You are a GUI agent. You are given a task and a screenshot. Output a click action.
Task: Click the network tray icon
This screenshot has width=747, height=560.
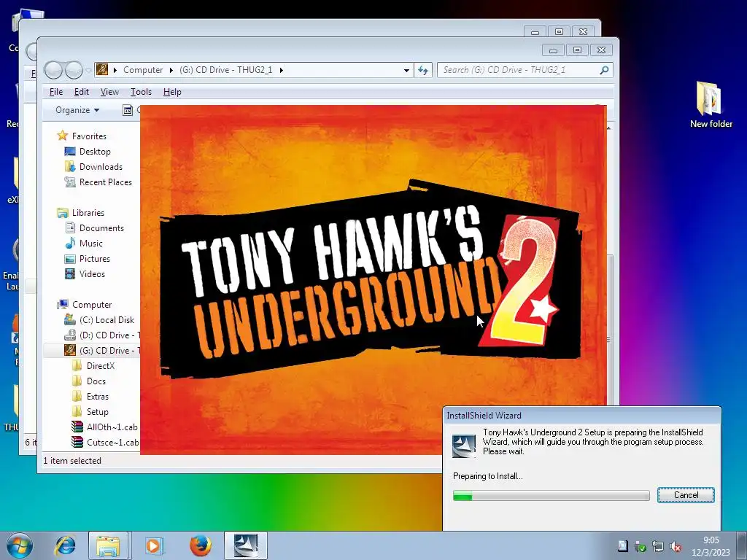click(x=658, y=547)
